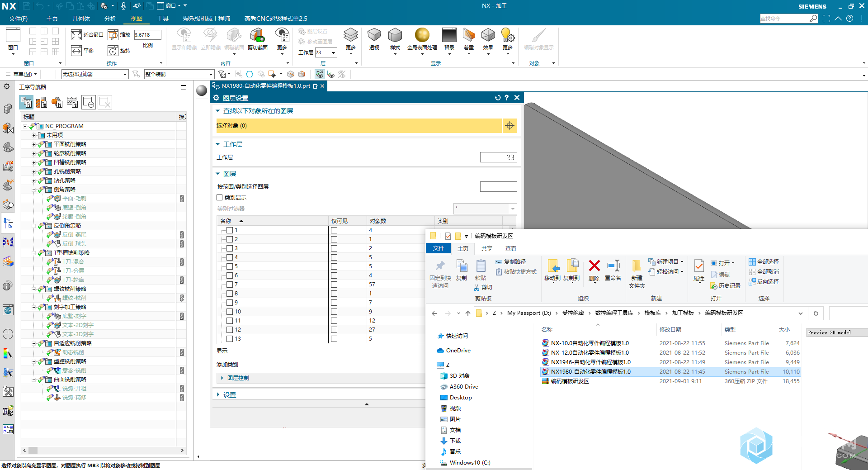
Task: Click the Rename (重命名) icon in Explorer
Action: [613, 266]
